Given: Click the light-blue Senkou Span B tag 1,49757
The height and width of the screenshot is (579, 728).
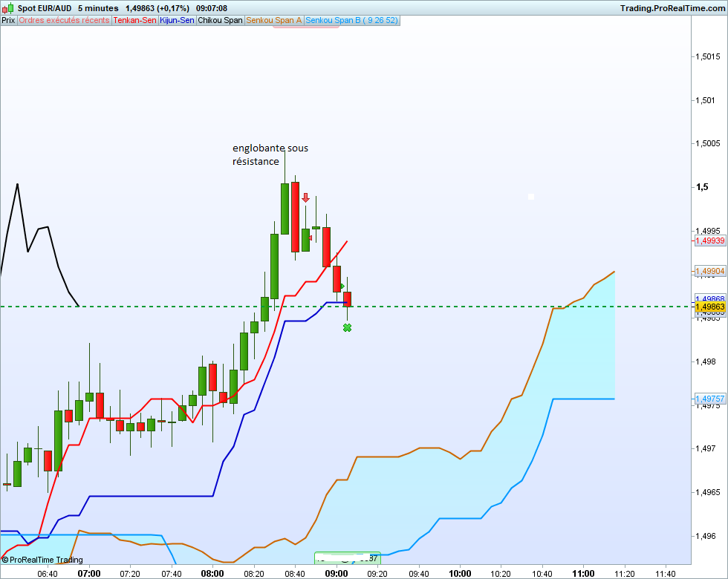Looking at the screenshot, I should (x=710, y=399).
